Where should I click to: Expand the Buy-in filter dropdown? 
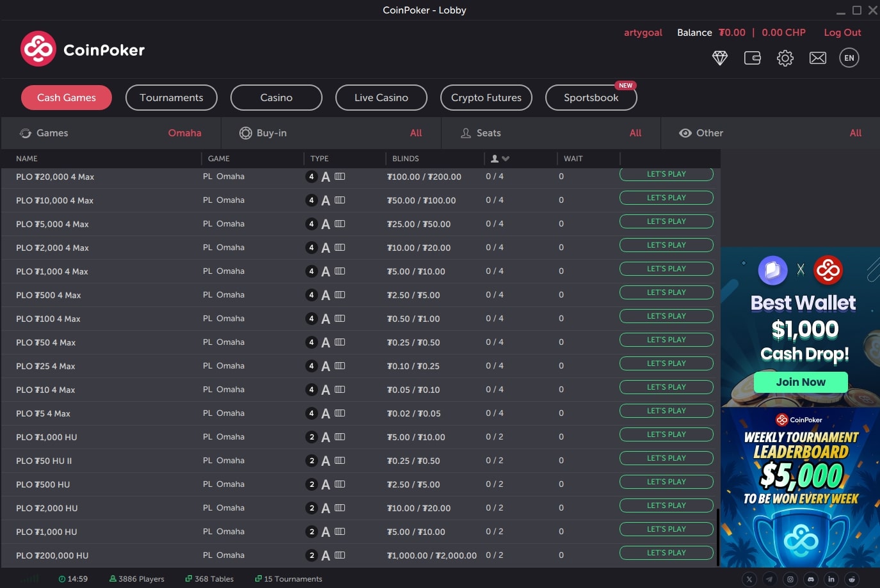click(330, 133)
